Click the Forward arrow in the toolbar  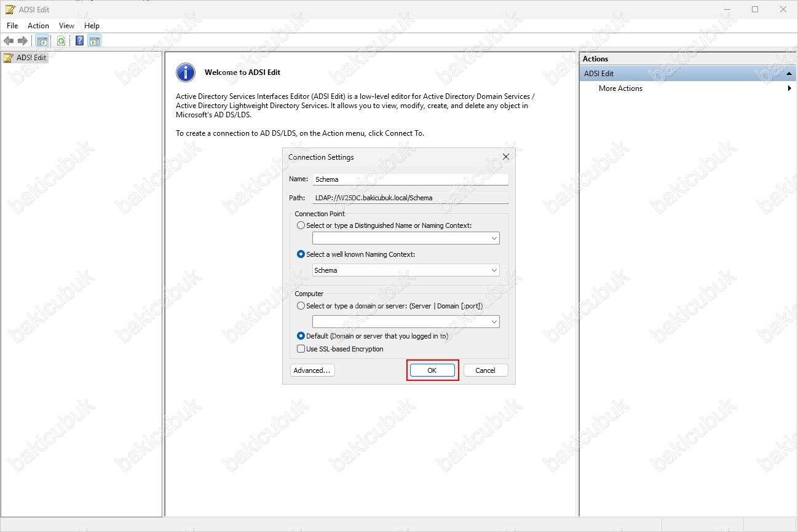coord(23,41)
